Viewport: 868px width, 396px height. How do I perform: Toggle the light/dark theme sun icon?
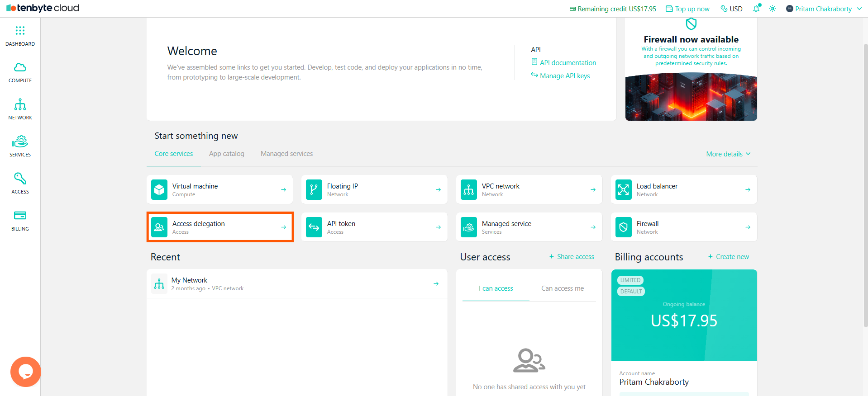click(773, 9)
